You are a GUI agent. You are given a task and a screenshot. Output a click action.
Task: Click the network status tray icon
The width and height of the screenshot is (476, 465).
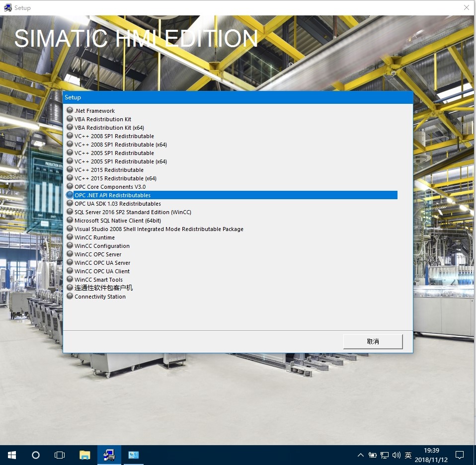(x=384, y=455)
